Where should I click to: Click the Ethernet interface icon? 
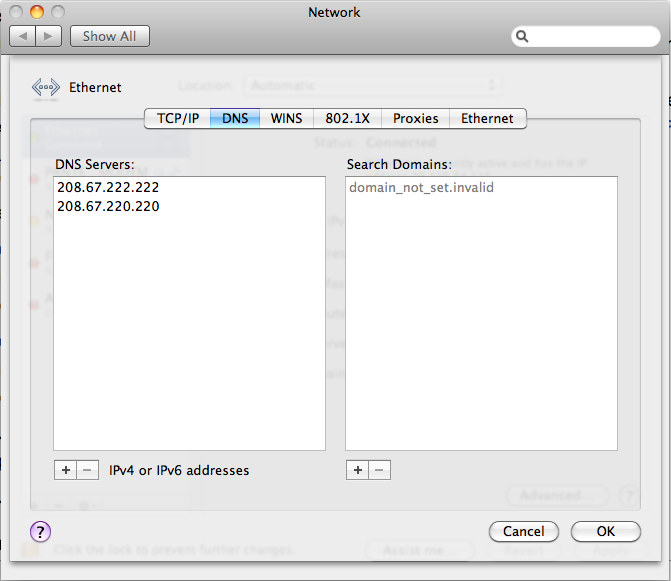click(46, 88)
